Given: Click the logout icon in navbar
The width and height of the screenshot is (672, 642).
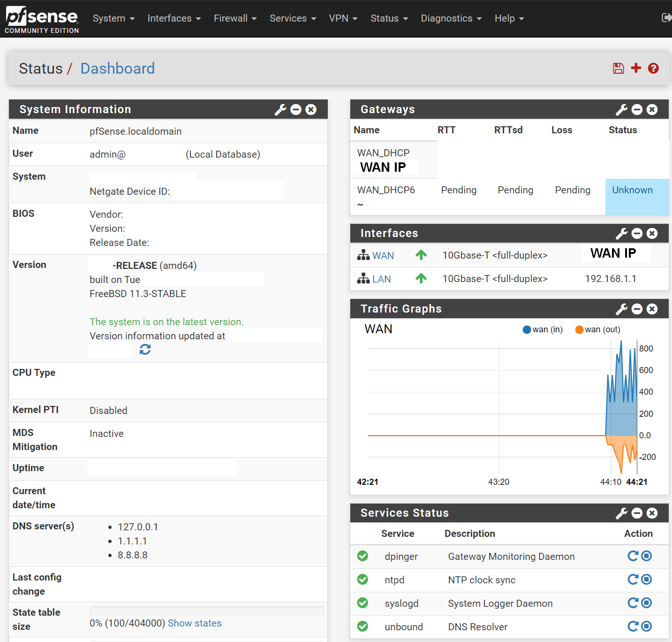Looking at the screenshot, I should tap(666, 18).
